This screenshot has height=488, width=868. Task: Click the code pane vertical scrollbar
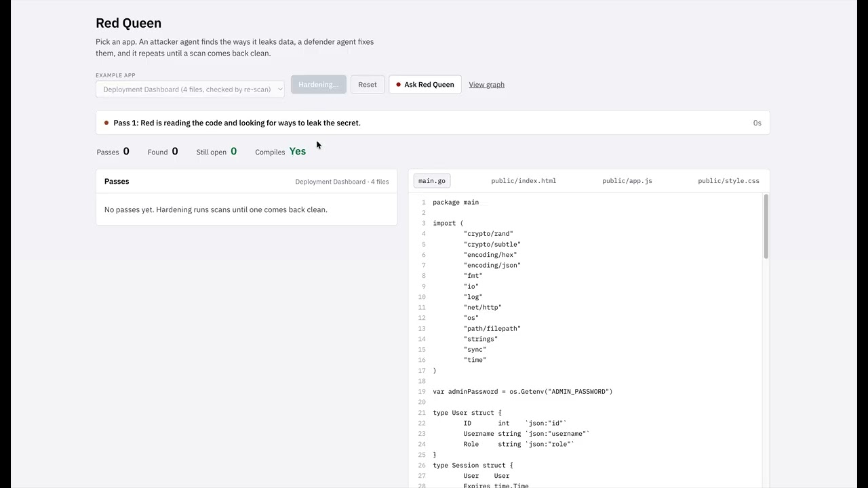click(x=766, y=226)
